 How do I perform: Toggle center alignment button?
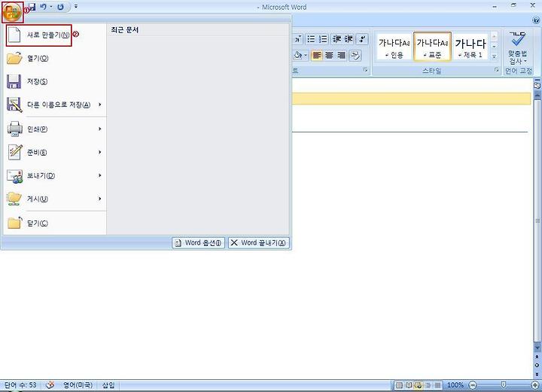pos(329,55)
